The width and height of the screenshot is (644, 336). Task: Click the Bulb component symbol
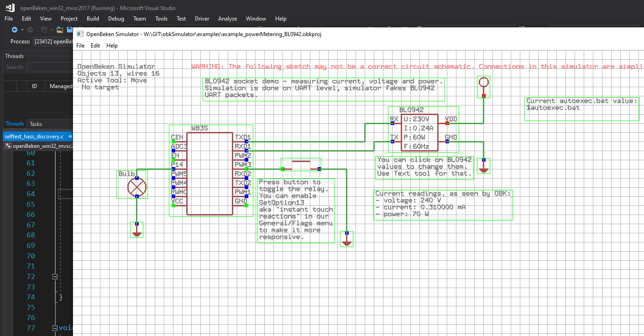pos(136,187)
